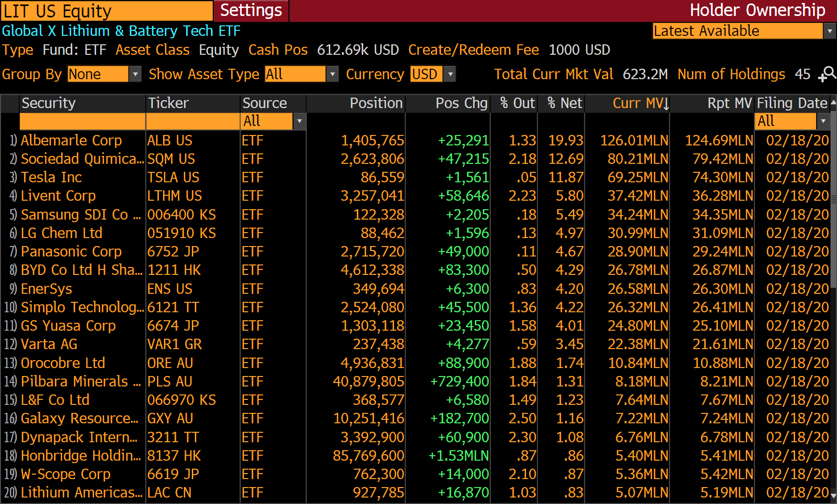Select the Varta AG row
837x504 pixels.
coord(415,344)
